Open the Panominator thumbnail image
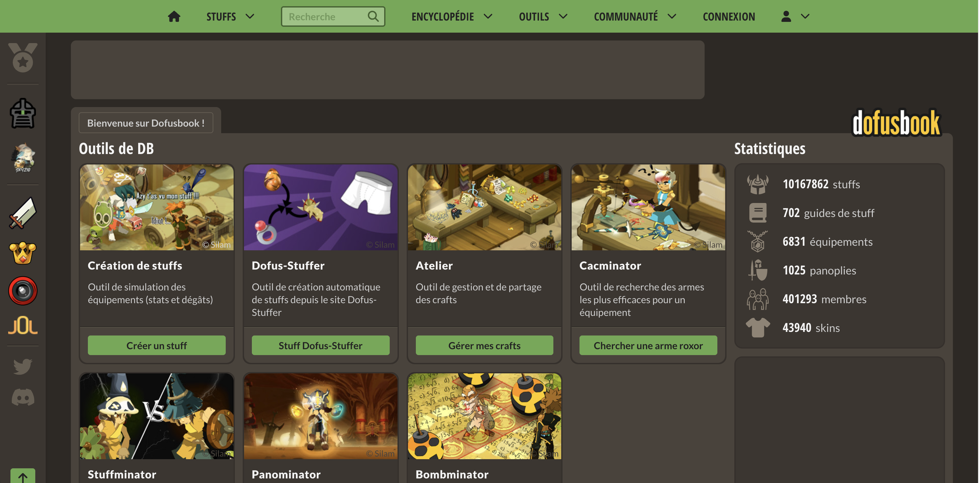 click(x=320, y=416)
